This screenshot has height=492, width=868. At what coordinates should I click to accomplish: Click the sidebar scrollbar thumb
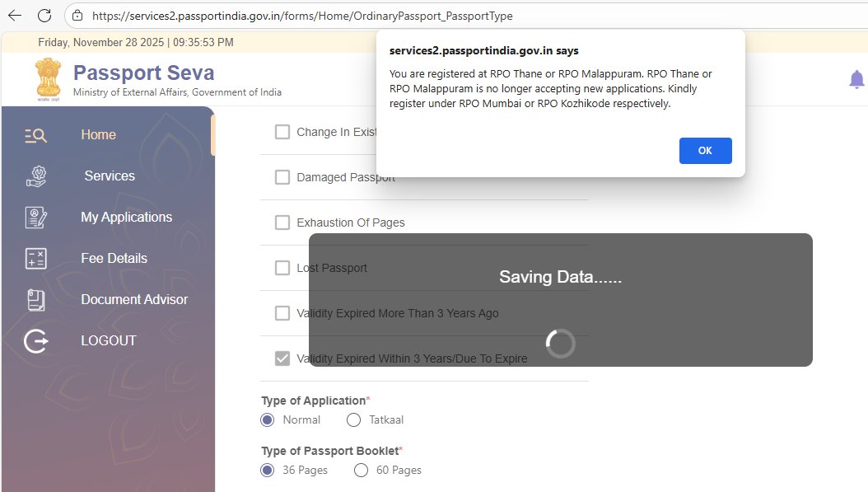212,134
